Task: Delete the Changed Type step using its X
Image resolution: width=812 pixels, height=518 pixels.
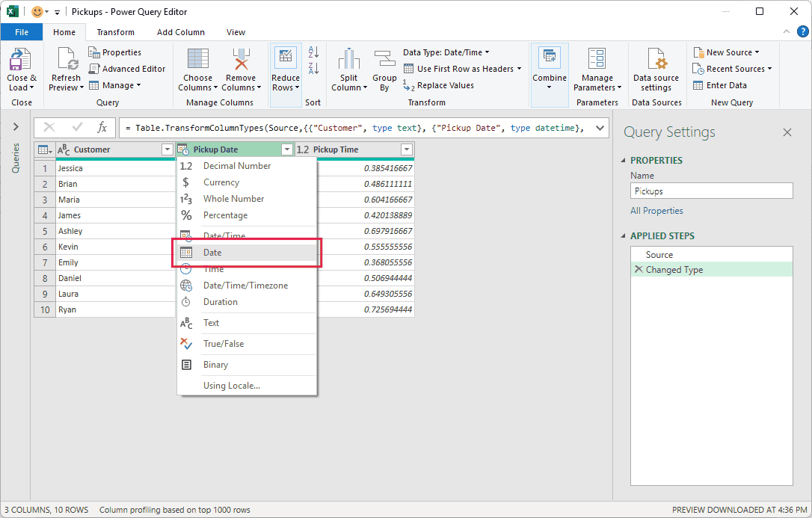Action: pos(639,269)
